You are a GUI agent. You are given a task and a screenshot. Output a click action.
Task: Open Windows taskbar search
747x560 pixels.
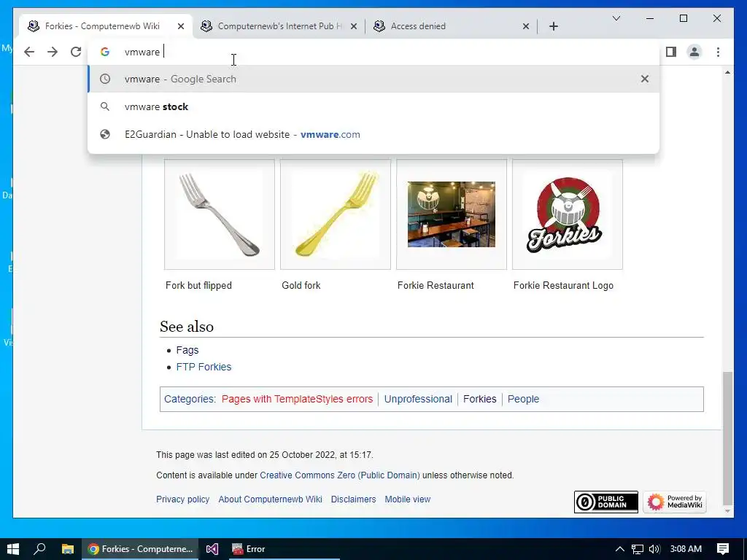[39, 548]
